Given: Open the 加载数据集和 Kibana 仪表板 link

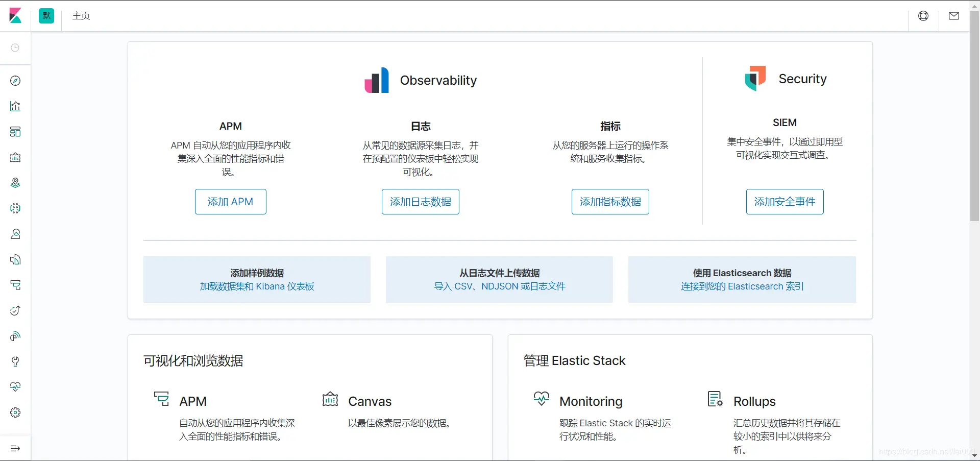Looking at the screenshot, I should tap(257, 286).
